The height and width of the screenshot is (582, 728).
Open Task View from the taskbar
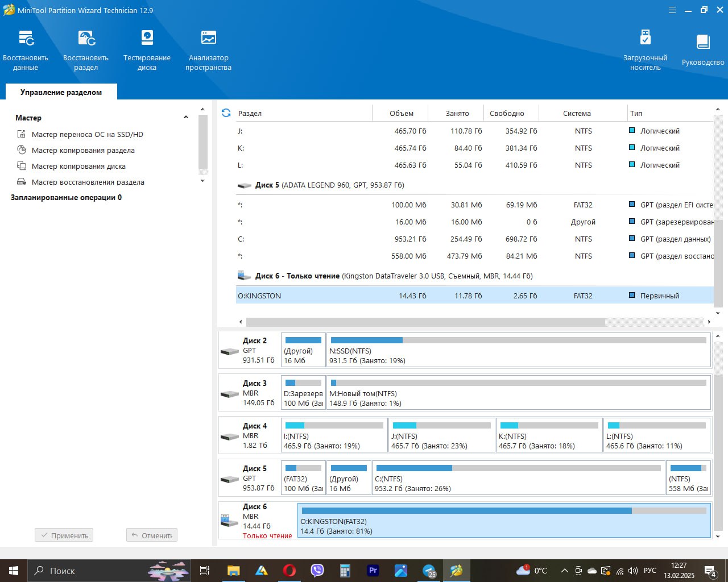tap(205, 571)
